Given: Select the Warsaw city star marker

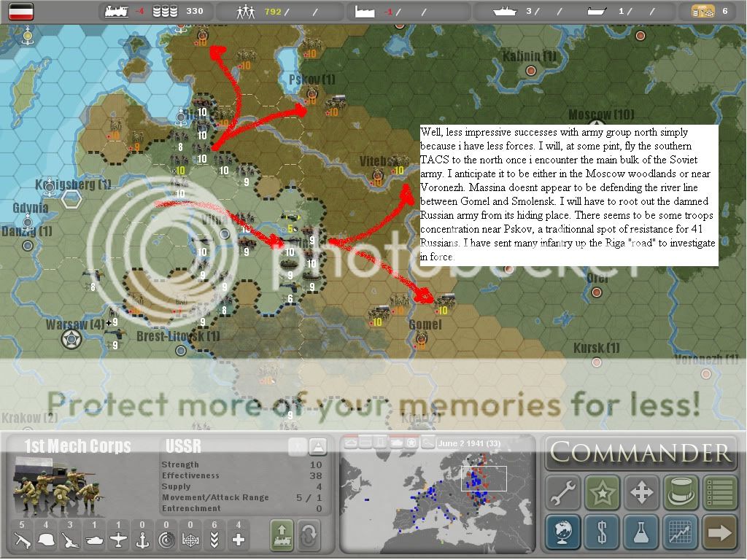Looking at the screenshot, I should pos(71,338).
